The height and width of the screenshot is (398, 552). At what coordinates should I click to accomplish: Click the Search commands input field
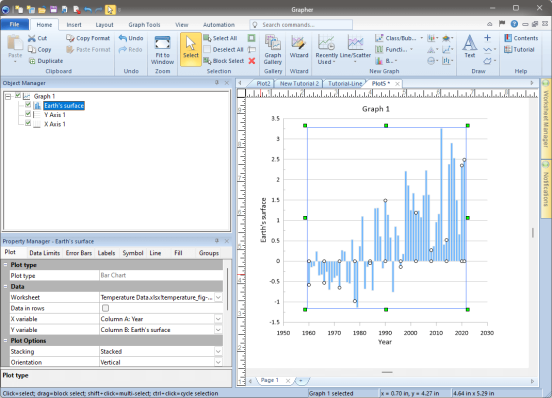pyautogui.click(x=301, y=25)
